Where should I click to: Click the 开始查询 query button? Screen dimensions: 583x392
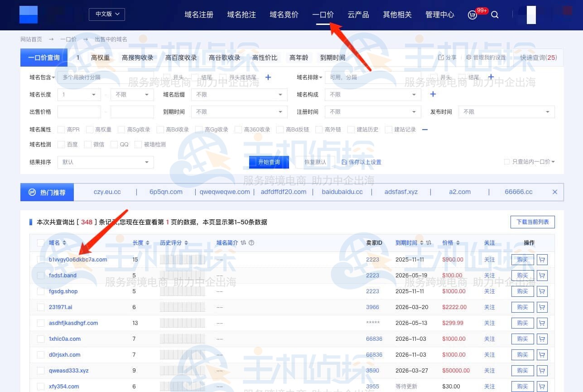pyautogui.click(x=268, y=162)
